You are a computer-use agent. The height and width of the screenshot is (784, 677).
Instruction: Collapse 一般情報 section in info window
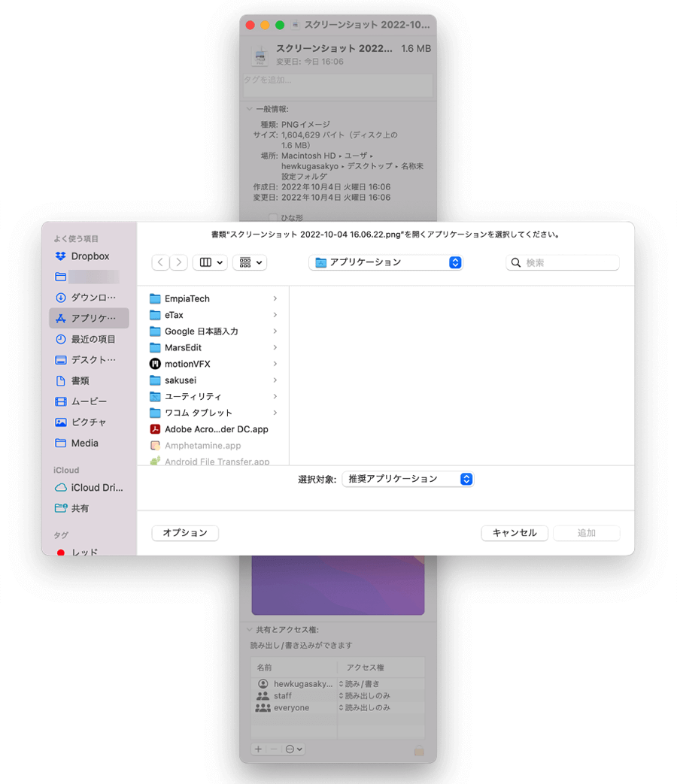pyautogui.click(x=249, y=109)
